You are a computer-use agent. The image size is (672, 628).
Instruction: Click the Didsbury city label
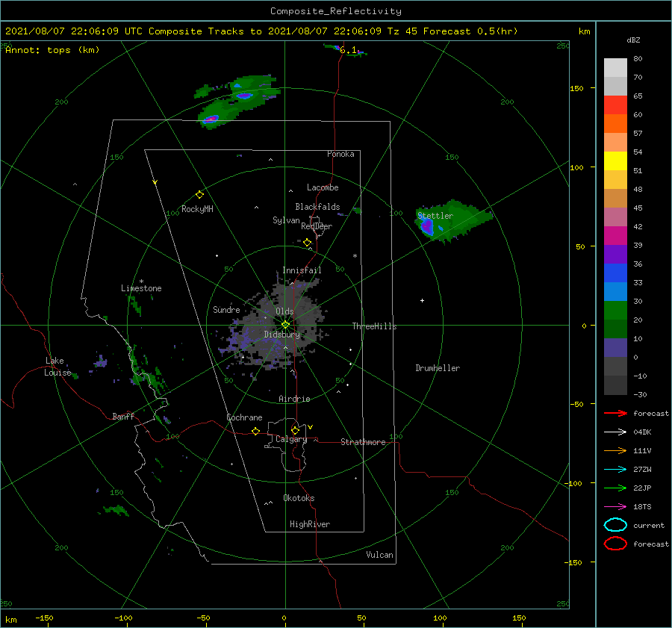[282, 335]
